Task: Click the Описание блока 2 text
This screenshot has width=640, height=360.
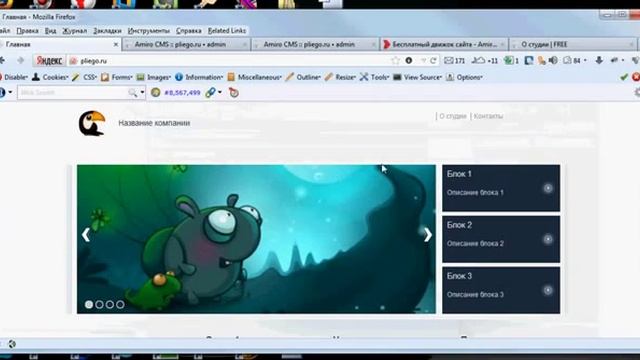Action: point(475,244)
